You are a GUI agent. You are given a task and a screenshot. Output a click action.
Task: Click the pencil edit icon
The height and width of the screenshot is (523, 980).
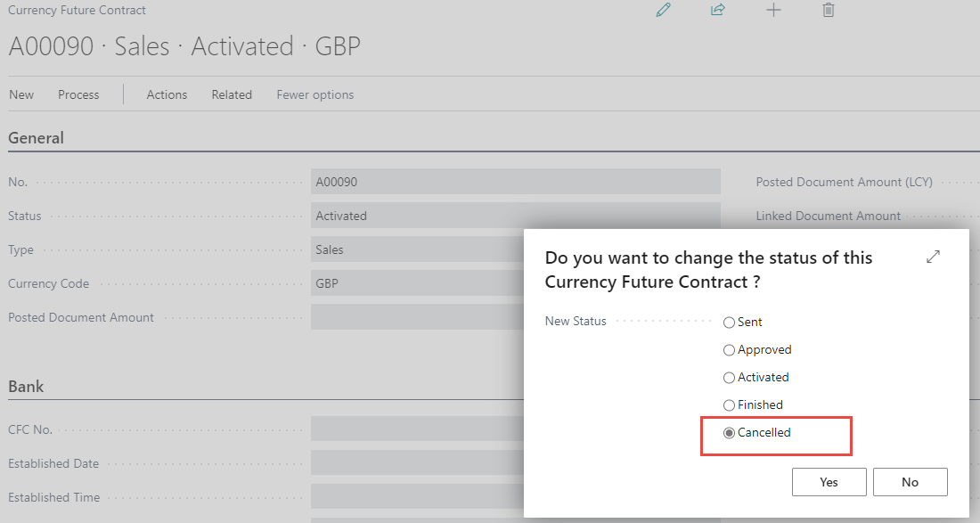click(663, 11)
